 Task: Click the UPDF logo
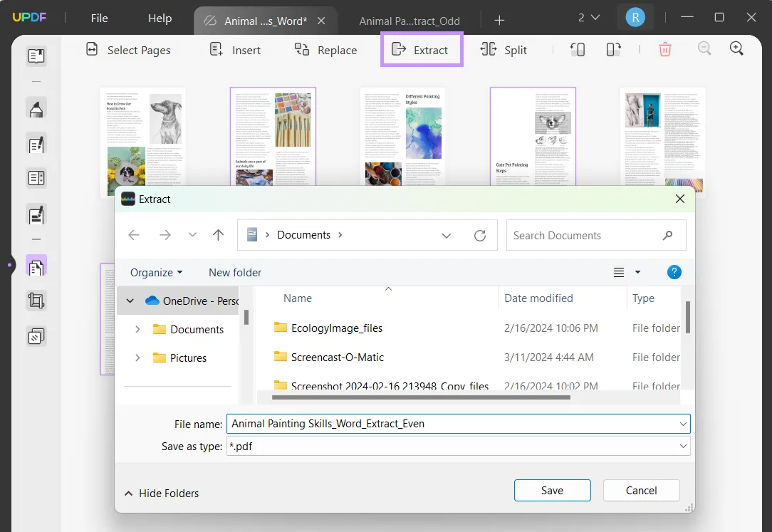pyautogui.click(x=29, y=17)
